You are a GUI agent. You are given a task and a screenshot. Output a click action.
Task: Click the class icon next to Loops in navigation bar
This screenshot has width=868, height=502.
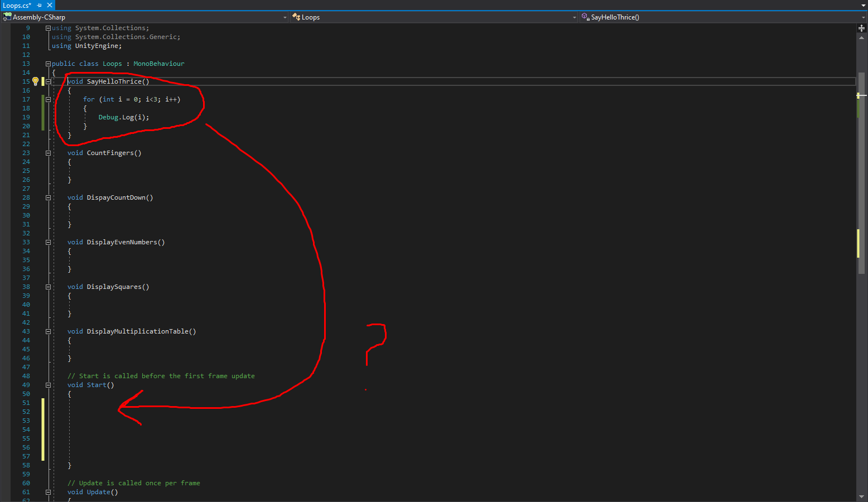[x=297, y=17]
